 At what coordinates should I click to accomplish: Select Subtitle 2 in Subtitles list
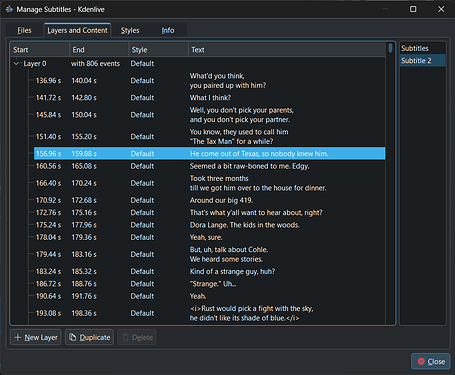[x=423, y=61]
